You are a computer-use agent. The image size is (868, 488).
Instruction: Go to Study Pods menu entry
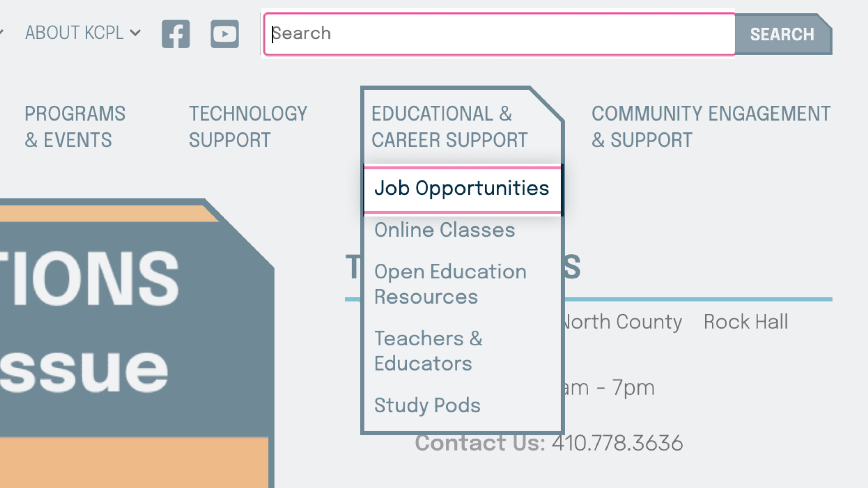(427, 405)
